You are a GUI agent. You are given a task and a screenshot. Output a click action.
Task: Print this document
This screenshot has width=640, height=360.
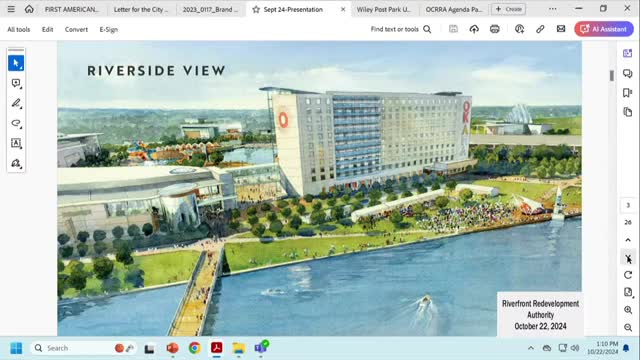[x=495, y=29]
